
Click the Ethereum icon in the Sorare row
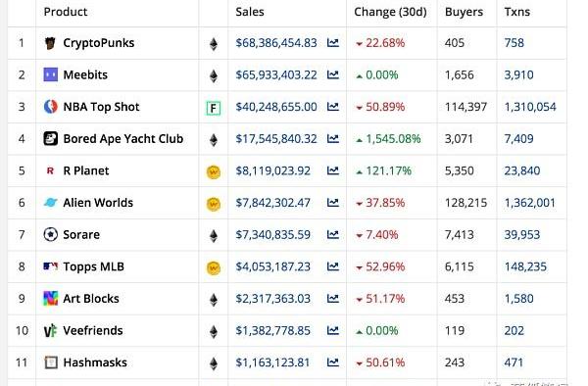click(214, 236)
